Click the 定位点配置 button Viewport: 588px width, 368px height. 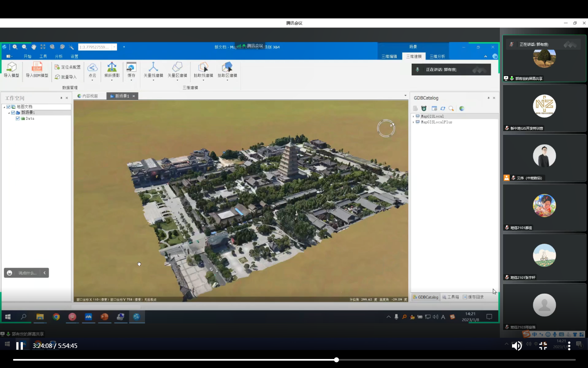click(x=68, y=67)
